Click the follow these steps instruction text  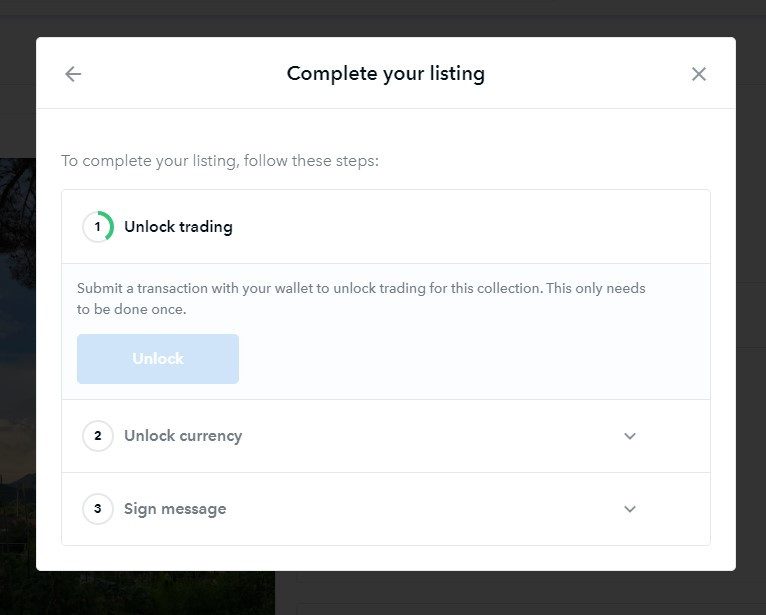[x=220, y=161]
